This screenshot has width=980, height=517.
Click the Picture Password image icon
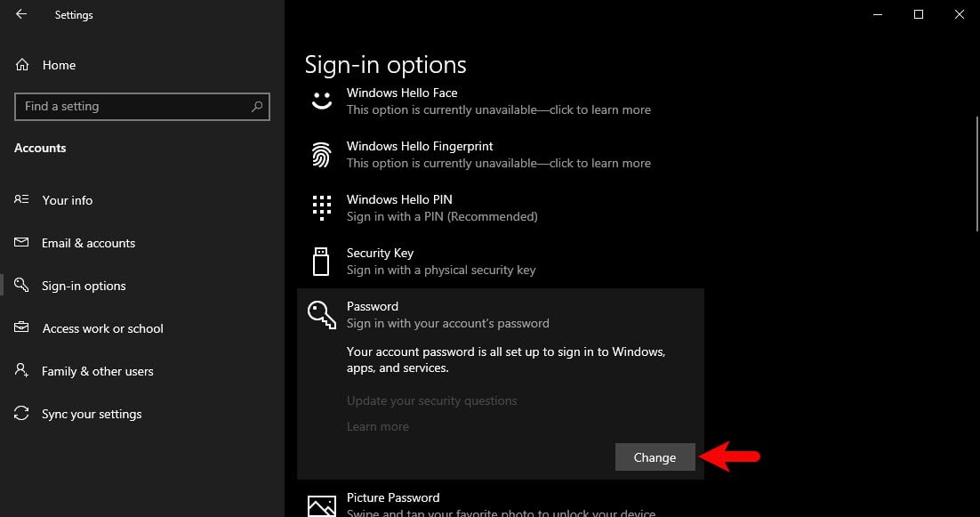coord(322,505)
